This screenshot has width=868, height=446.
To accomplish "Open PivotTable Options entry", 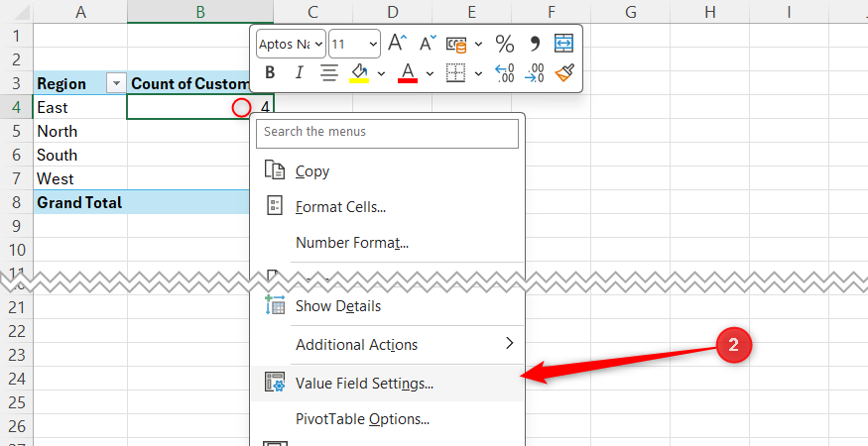I will pos(387,419).
